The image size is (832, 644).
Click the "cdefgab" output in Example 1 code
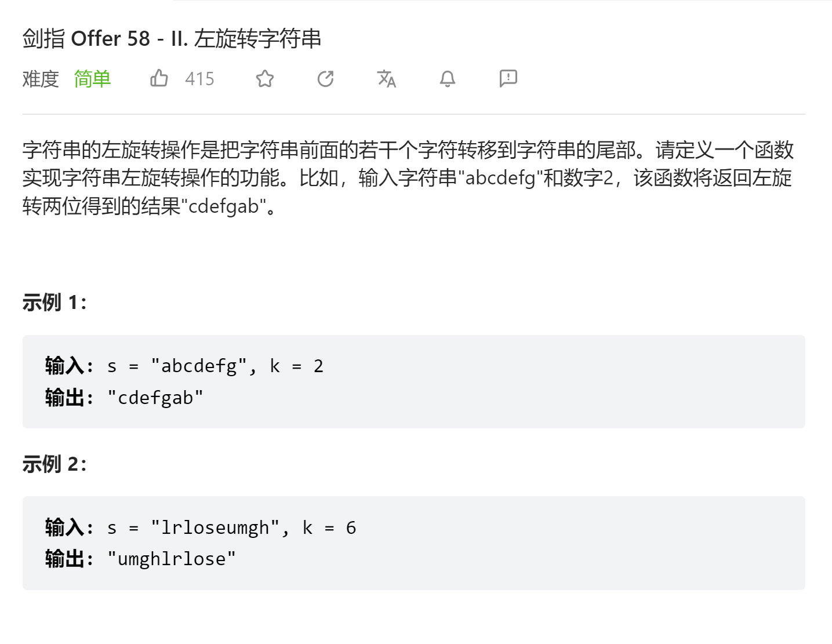pos(155,398)
